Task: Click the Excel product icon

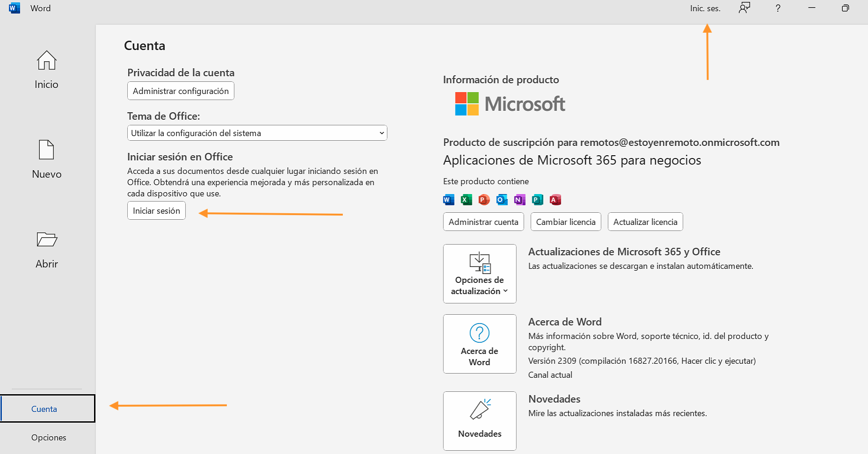Action: click(x=466, y=200)
